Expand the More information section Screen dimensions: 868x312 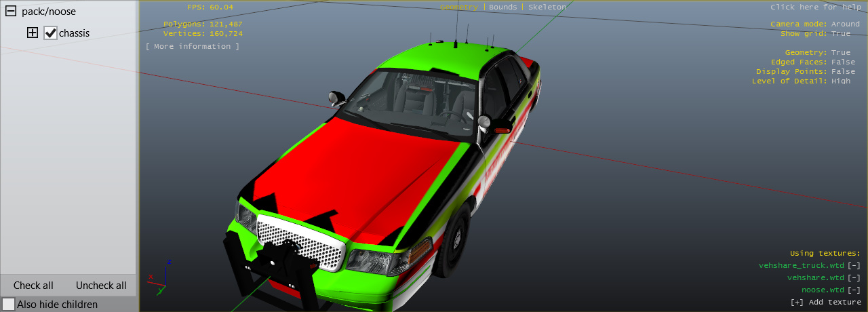click(192, 46)
